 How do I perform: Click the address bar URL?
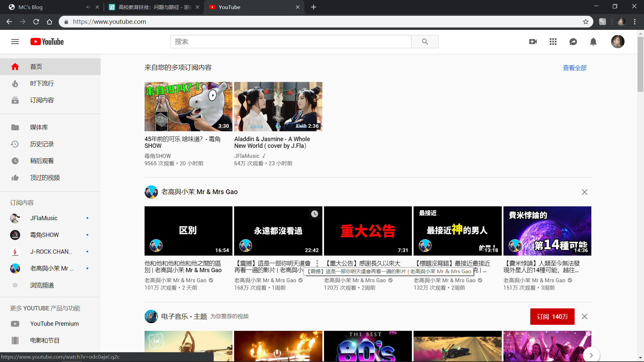[x=110, y=22]
